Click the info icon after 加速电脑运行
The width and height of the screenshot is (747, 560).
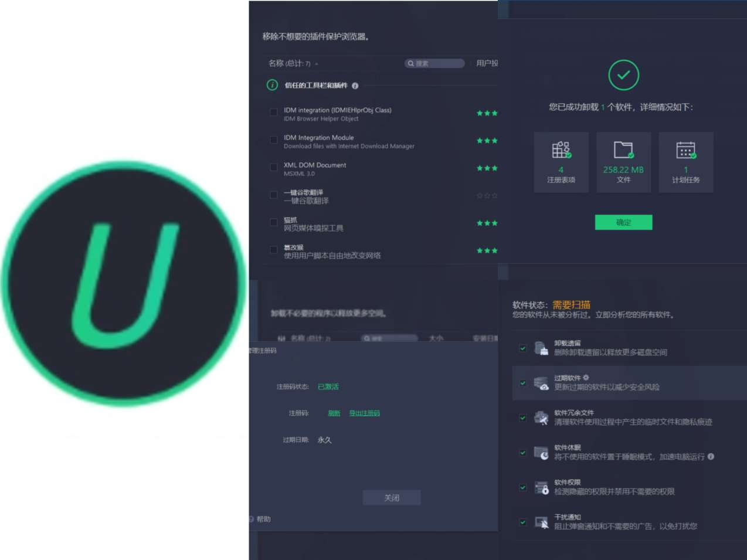(711, 457)
